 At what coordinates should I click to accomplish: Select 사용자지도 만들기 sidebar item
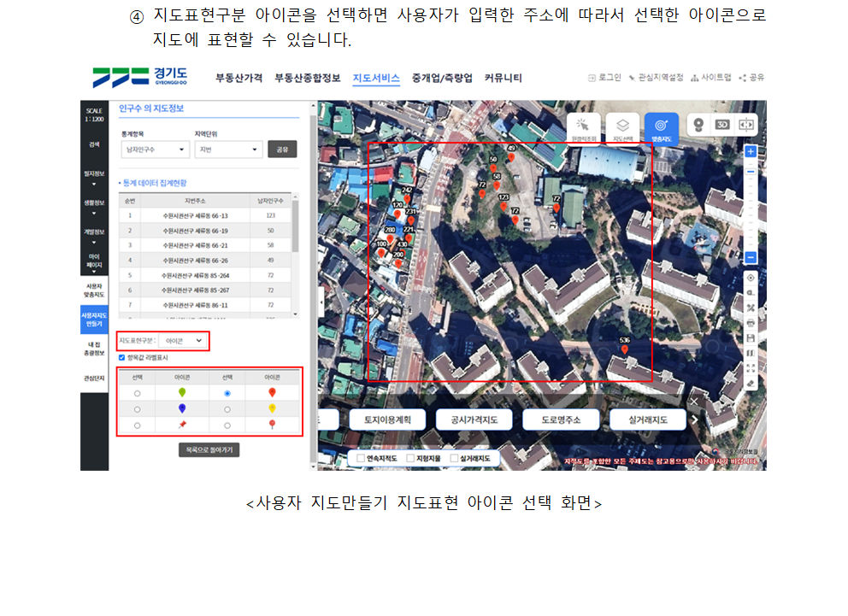click(94, 320)
